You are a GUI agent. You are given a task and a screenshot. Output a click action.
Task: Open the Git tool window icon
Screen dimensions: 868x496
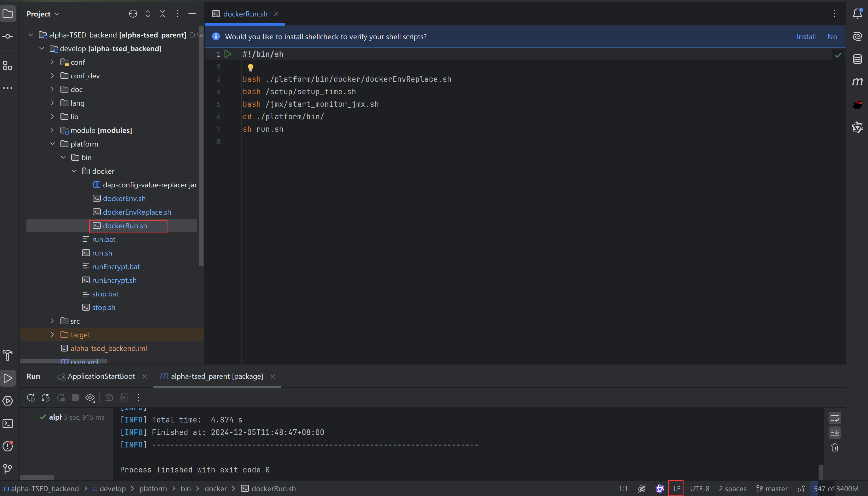tap(8, 469)
